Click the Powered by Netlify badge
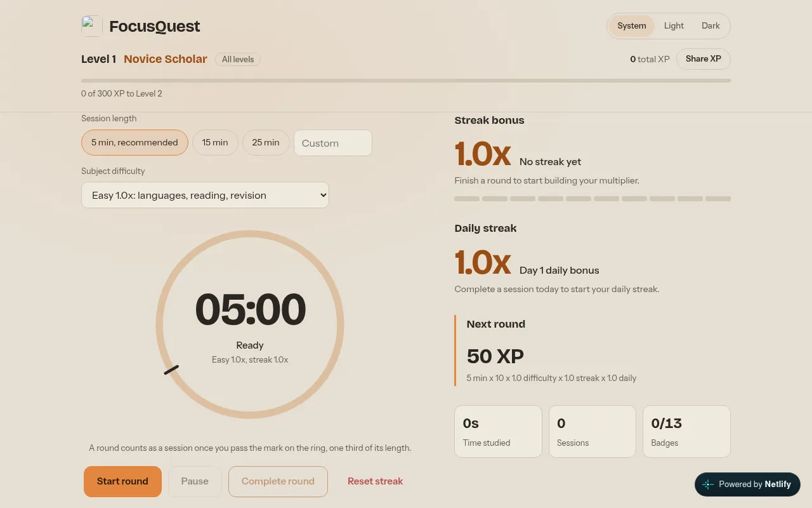The image size is (812, 508). pyautogui.click(x=747, y=484)
